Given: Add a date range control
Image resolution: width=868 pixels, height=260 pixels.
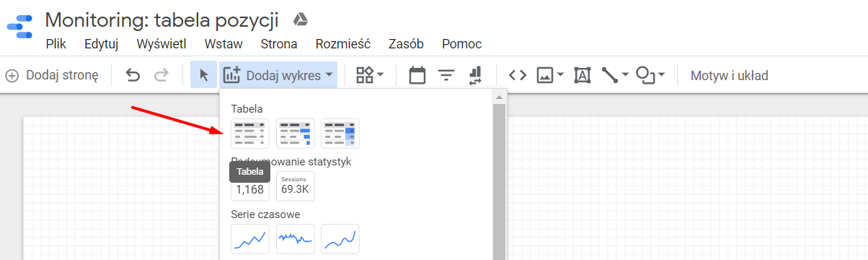Looking at the screenshot, I should pyautogui.click(x=417, y=75).
